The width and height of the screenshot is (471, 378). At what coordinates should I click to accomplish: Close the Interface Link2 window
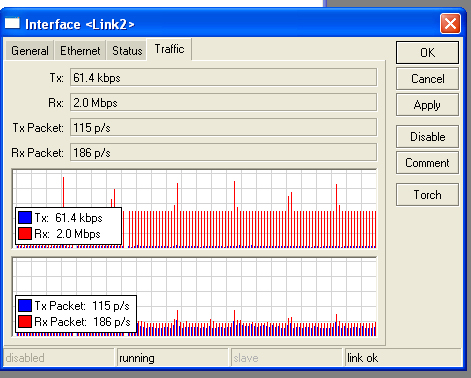(x=450, y=24)
